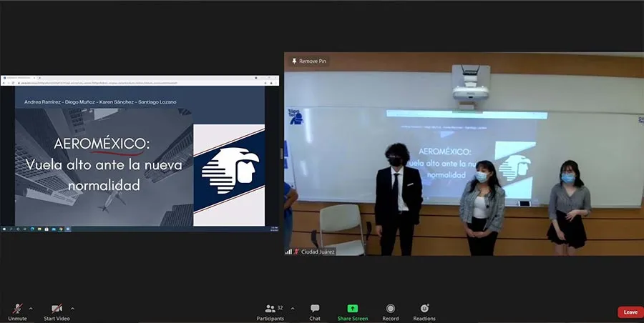Start recording with the Record button
The image size is (644, 323).
(391, 312)
